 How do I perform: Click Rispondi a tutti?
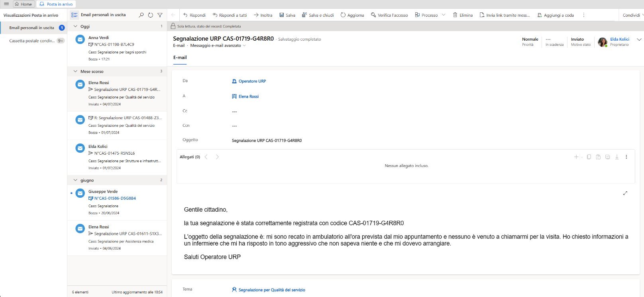230,15
